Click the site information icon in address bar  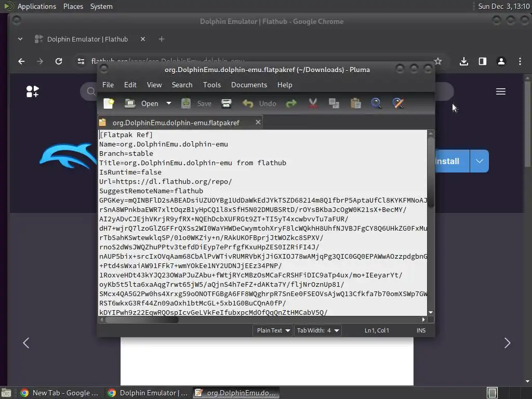pyautogui.click(x=81, y=61)
